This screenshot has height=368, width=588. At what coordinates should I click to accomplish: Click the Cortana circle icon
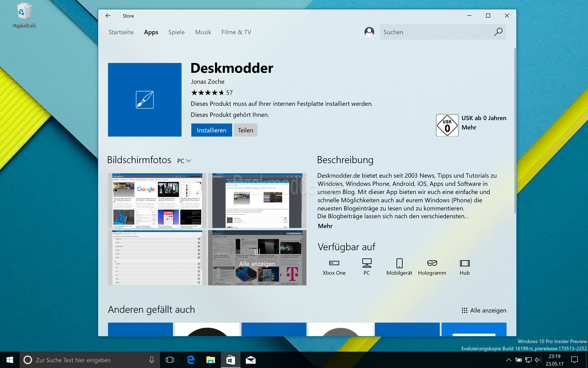click(x=28, y=360)
